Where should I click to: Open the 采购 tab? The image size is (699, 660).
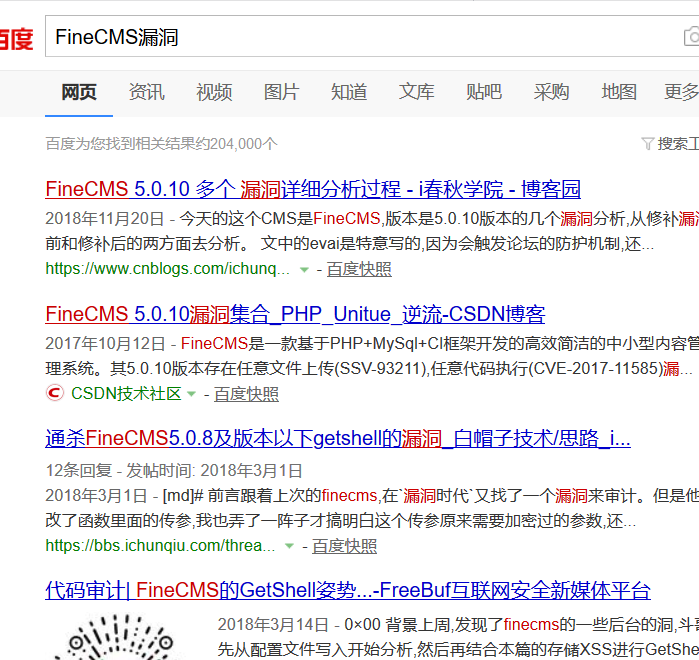click(551, 92)
